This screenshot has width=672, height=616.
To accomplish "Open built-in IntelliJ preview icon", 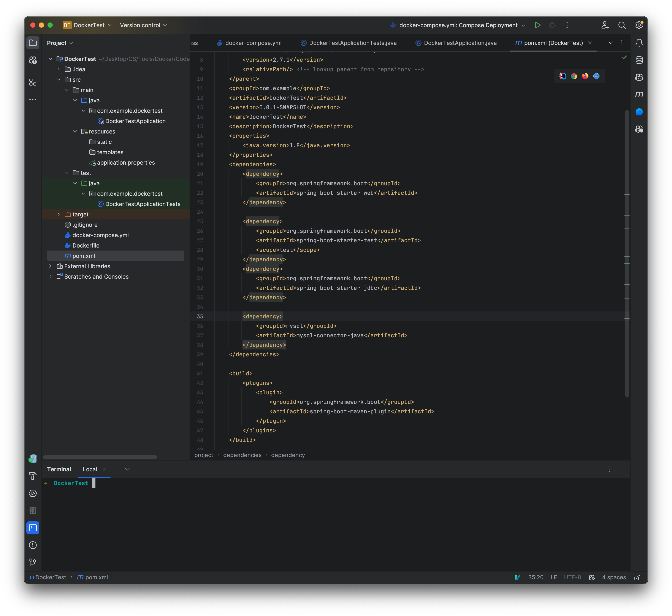I will (x=563, y=76).
